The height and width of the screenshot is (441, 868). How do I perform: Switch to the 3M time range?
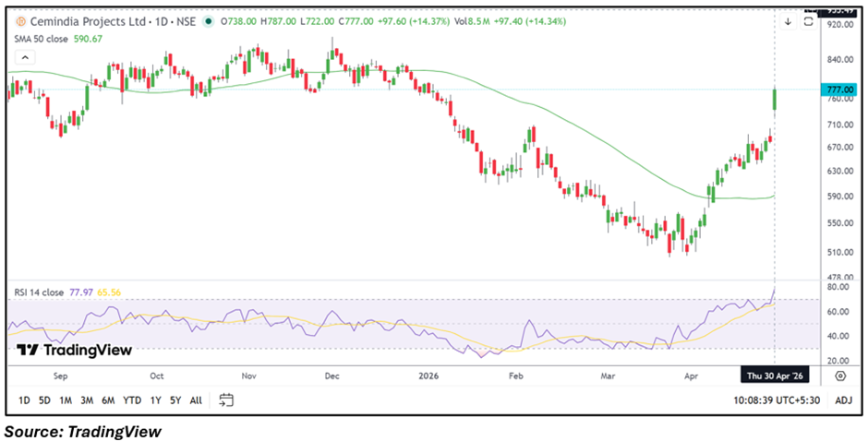pos(87,400)
